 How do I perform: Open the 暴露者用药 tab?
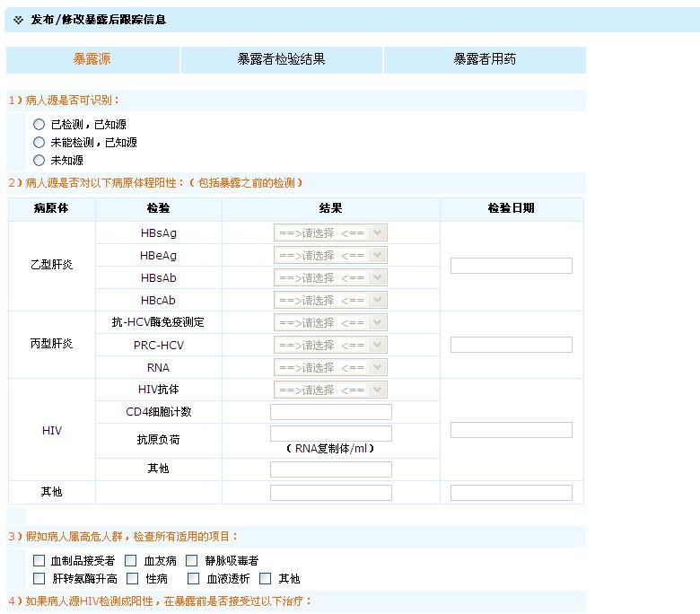(485, 59)
